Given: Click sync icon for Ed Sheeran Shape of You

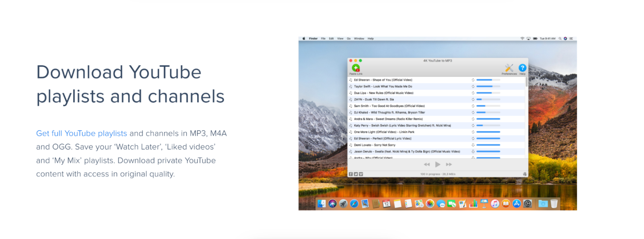Looking at the screenshot, I should point(473,80).
